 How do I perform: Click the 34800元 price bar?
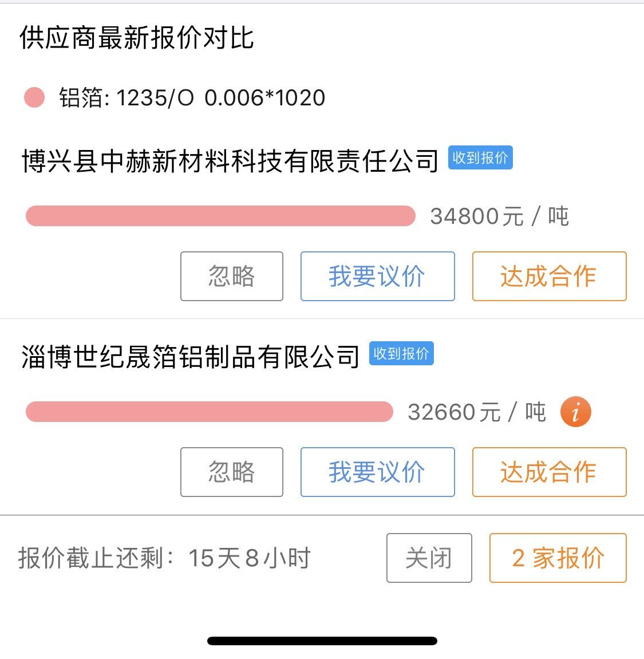point(220,216)
